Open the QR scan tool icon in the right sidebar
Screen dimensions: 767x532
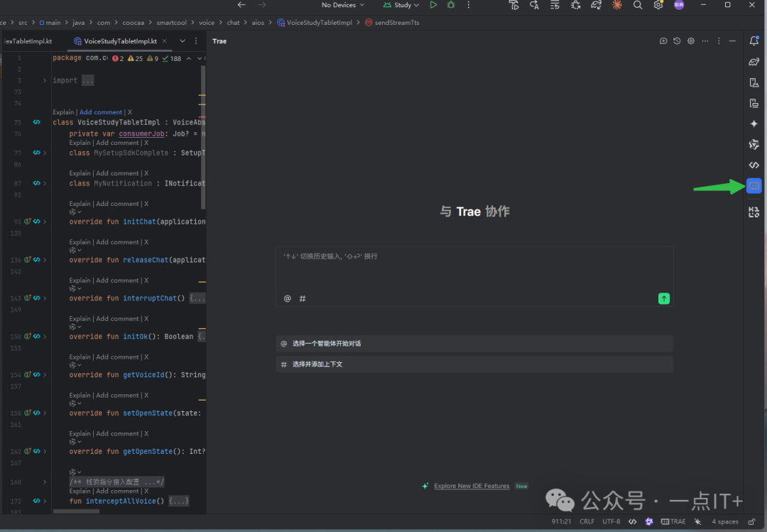(754, 212)
